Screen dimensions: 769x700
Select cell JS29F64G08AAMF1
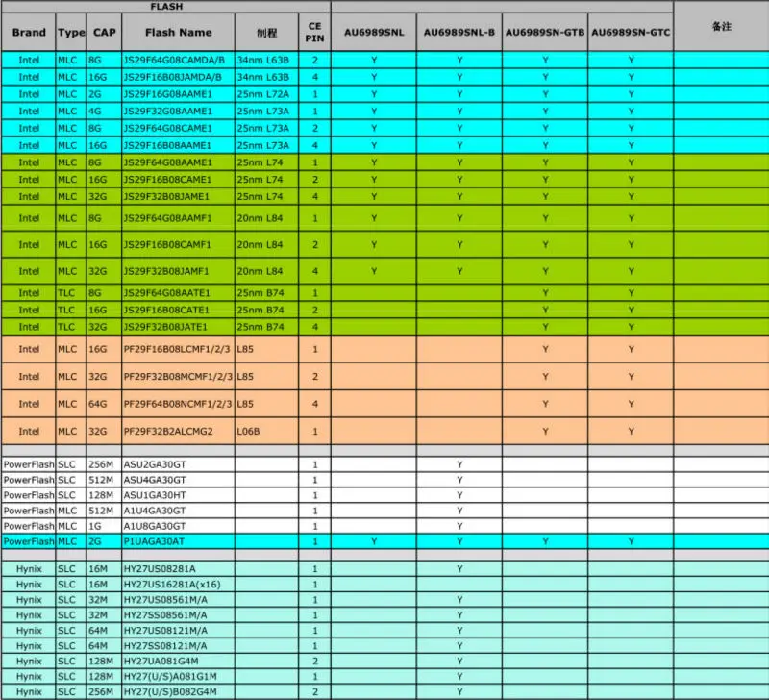(179, 218)
